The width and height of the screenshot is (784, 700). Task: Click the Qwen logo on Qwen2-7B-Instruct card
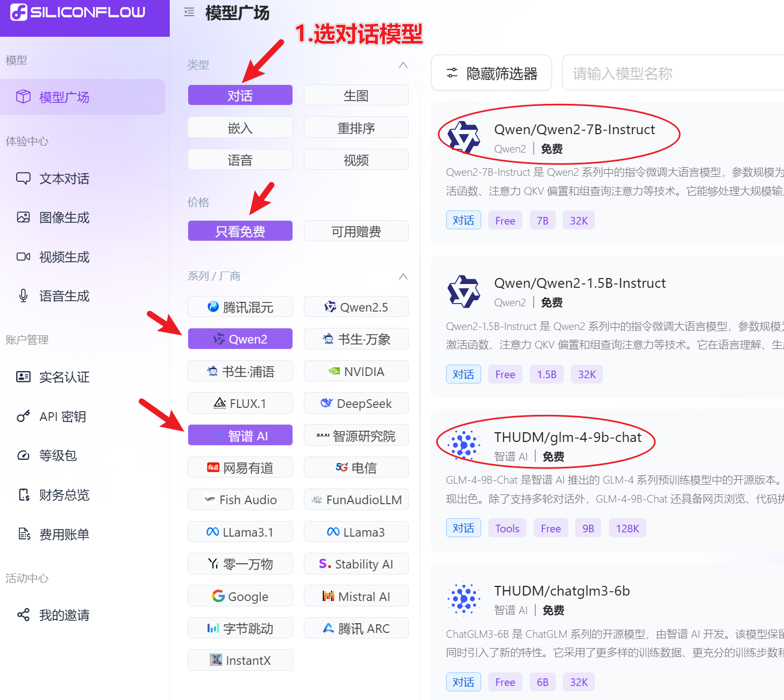click(x=464, y=137)
